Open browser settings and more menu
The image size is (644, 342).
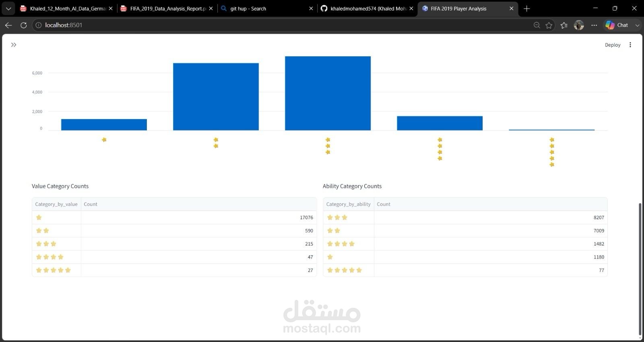[x=594, y=25]
